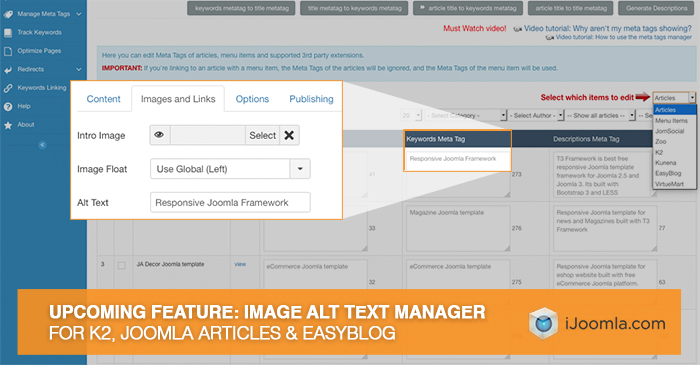Open the Articles item type dropdown

(x=674, y=98)
